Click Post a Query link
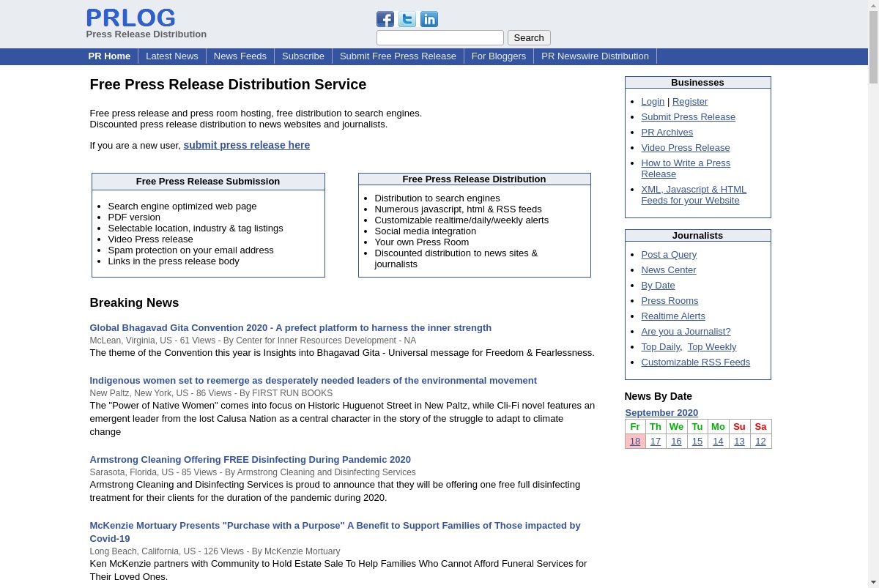Image resolution: width=879 pixels, height=588 pixels. tap(669, 255)
